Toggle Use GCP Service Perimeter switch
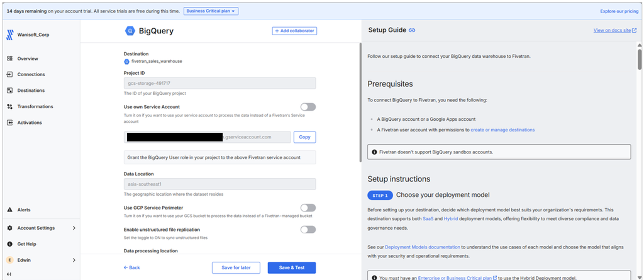 tap(308, 208)
